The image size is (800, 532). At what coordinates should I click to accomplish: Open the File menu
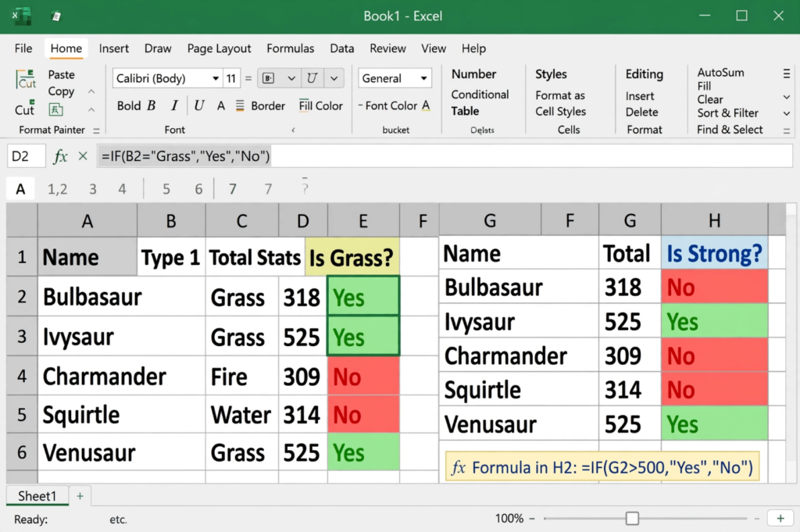pyautogui.click(x=23, y=48)
